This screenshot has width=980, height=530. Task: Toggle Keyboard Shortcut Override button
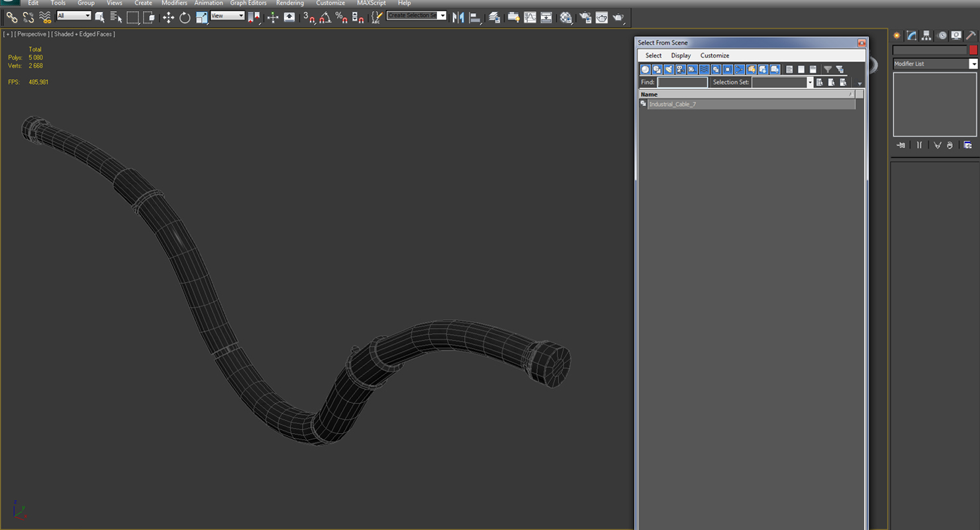pos(289,17)
